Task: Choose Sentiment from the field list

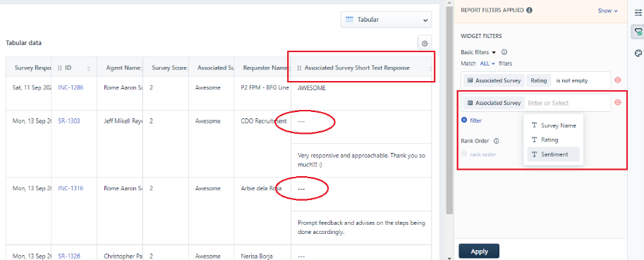Action: [x=554, y=154]
